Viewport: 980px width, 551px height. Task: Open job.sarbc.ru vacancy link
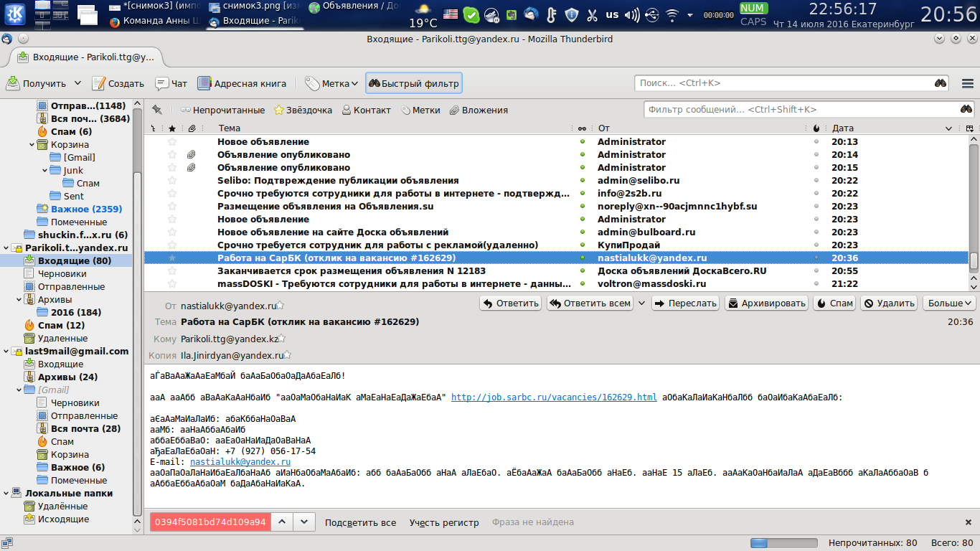[554, 397]
